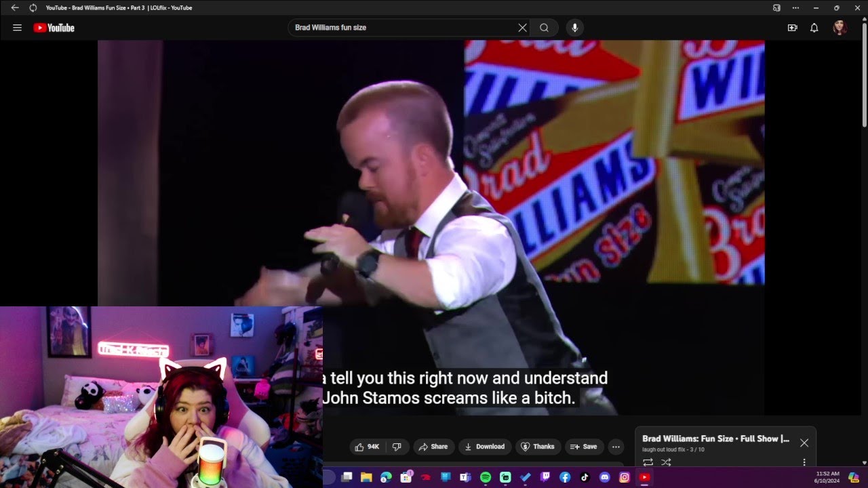Open the YouTube guide hamburger menu
The height and width of the screenshot is (488, 868).
[17, 28]
